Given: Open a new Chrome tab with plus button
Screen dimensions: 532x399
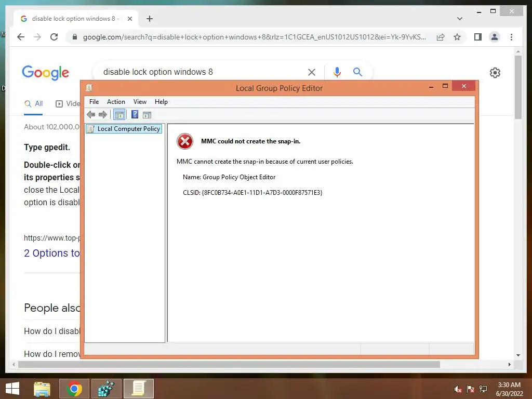Looking at the screenshot, I should (150, 19).
